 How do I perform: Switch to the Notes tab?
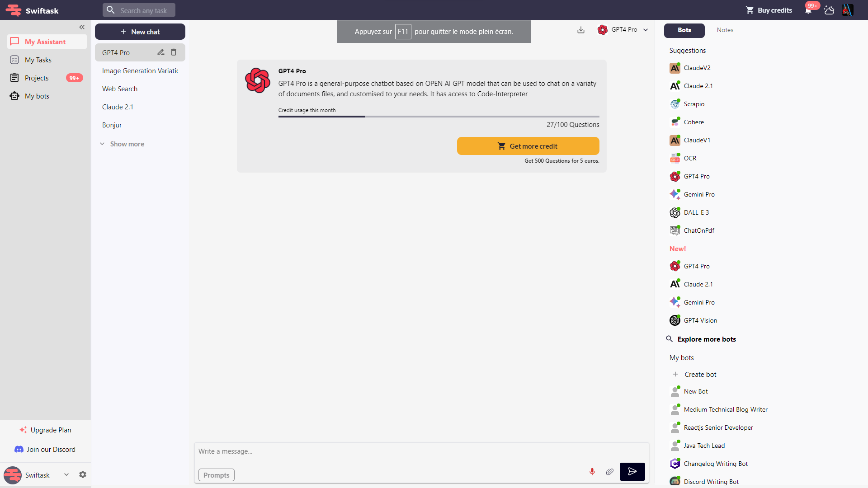pyautogui.click(x=725, y=30)
